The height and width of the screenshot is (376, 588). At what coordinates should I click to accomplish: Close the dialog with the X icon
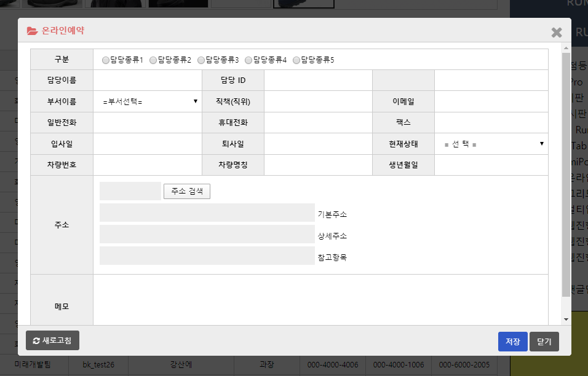coord(556,33)
